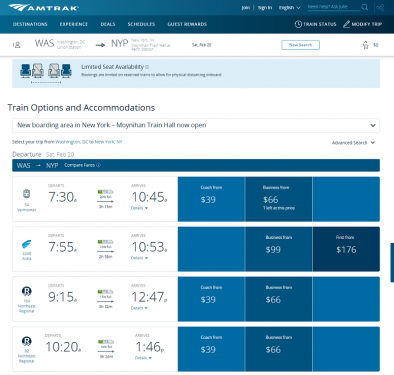Click the Limited Seat Availability info icon
Image resolution: width=394 pixels, height=375 pixels.
(x=147, y=67)
